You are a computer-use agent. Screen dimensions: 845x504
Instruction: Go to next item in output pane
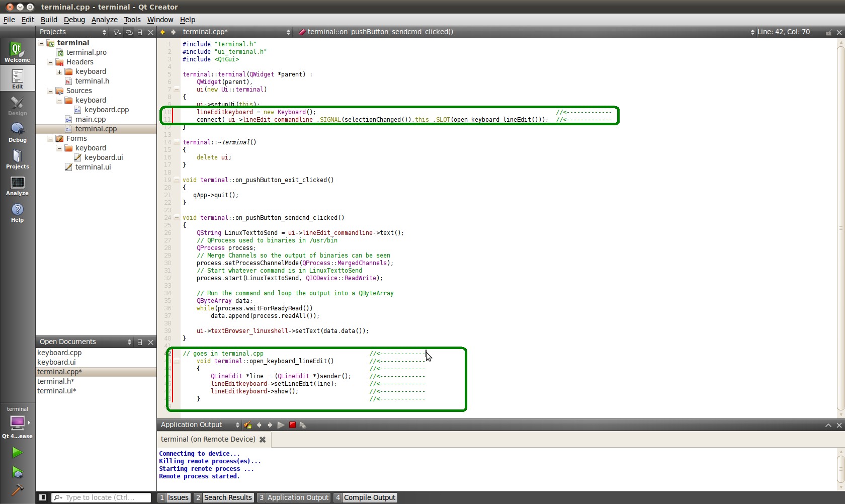(270, 425)
